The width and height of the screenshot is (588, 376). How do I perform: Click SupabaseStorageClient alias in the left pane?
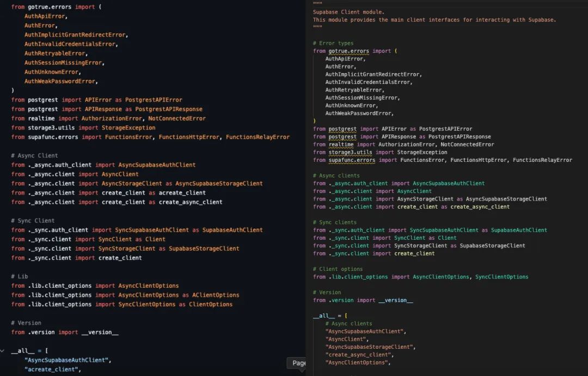[204, 249]
